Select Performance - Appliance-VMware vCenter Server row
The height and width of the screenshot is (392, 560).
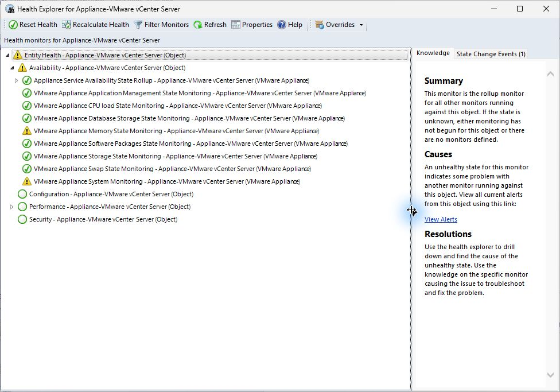(110, 207)
